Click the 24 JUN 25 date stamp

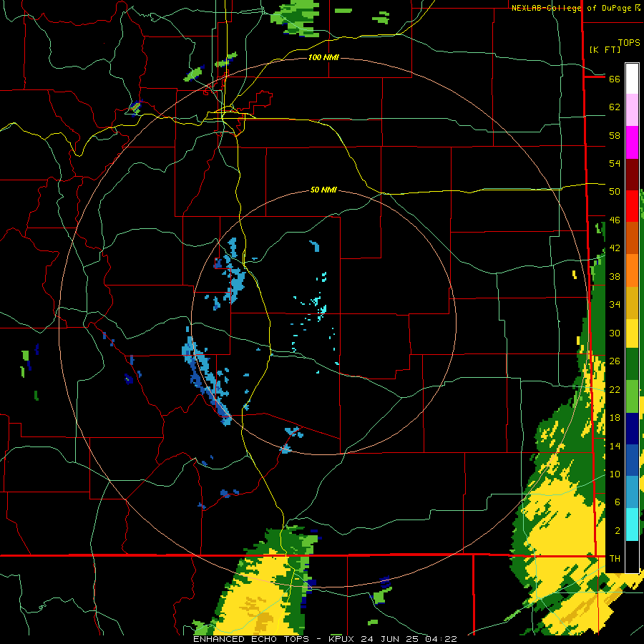(x=391, y=639)
